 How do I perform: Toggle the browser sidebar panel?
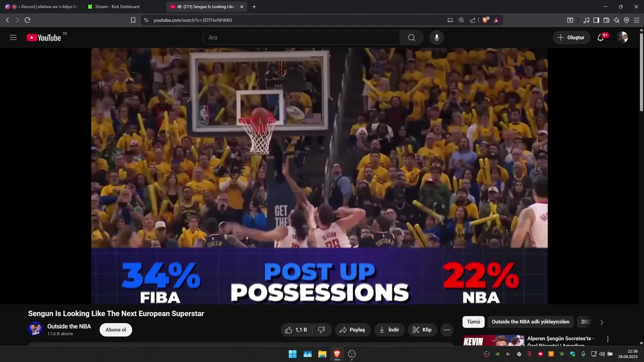point(596,20)
